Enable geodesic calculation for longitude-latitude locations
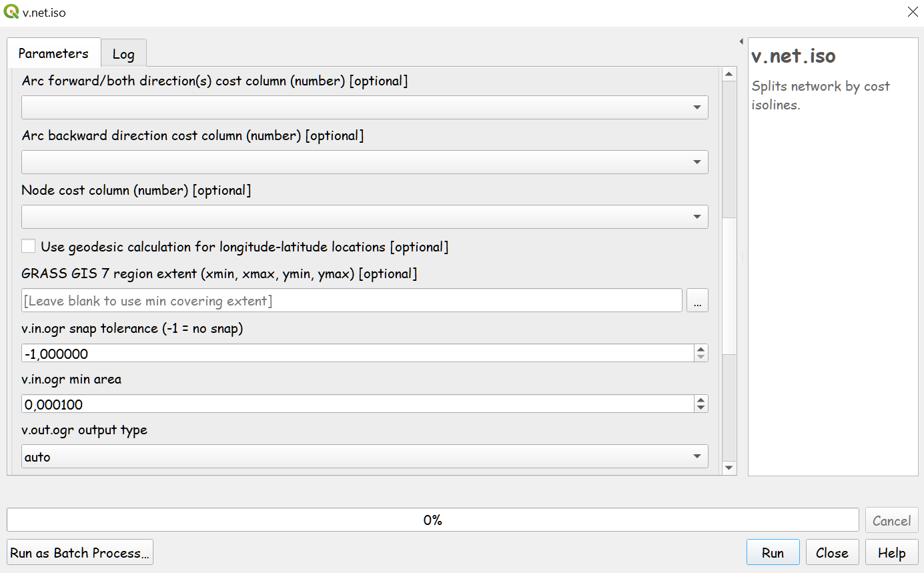 (x=28, y=246)
